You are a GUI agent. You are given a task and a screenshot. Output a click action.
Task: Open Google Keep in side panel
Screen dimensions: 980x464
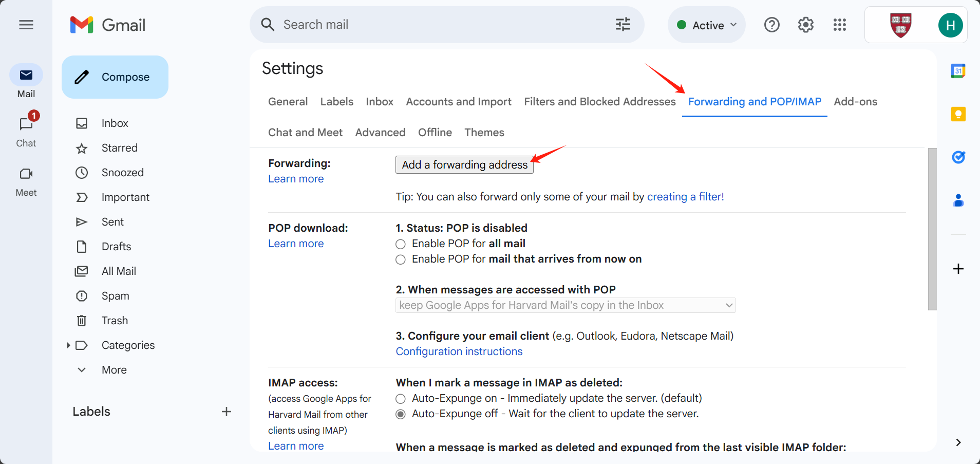pos(958,114)
